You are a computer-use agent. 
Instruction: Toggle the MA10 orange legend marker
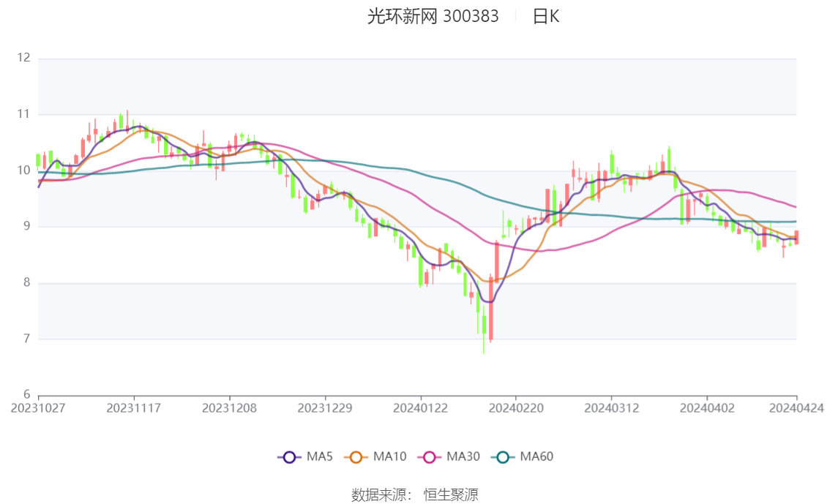(x=356, y=457)
